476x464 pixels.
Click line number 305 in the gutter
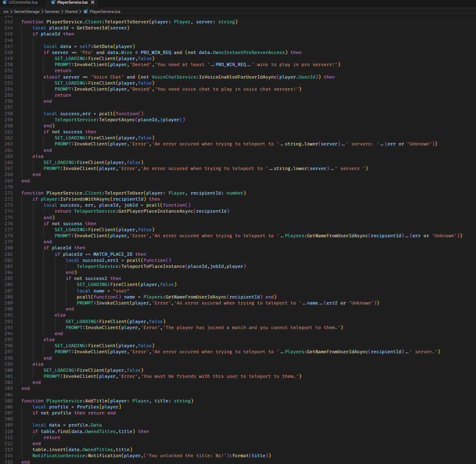[x=8, y=401]
